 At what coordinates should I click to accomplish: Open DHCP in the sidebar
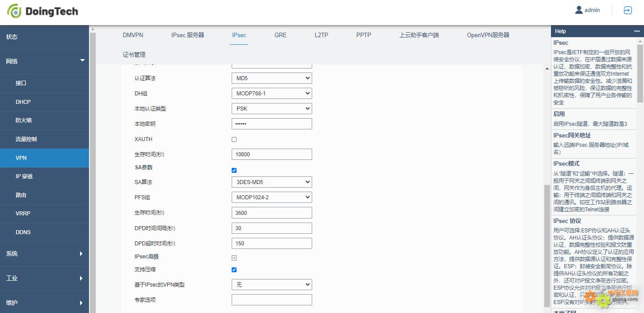pyautogui.click(x=44, y=102)
